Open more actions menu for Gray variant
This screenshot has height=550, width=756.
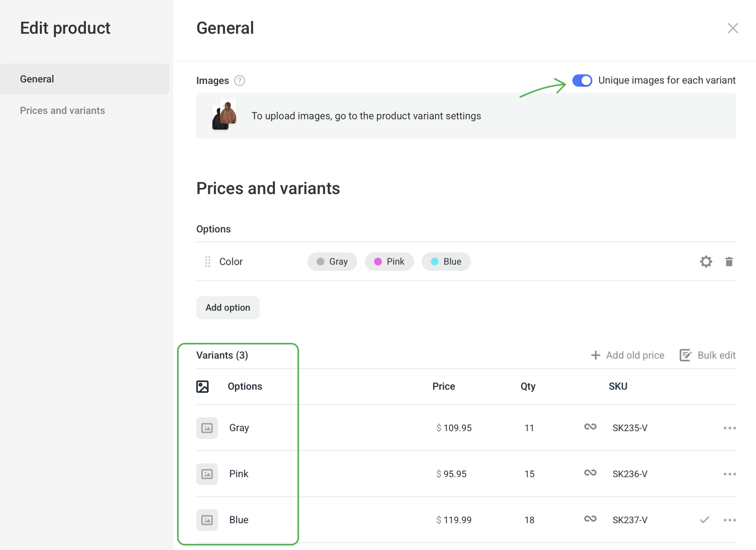(730, 428)
